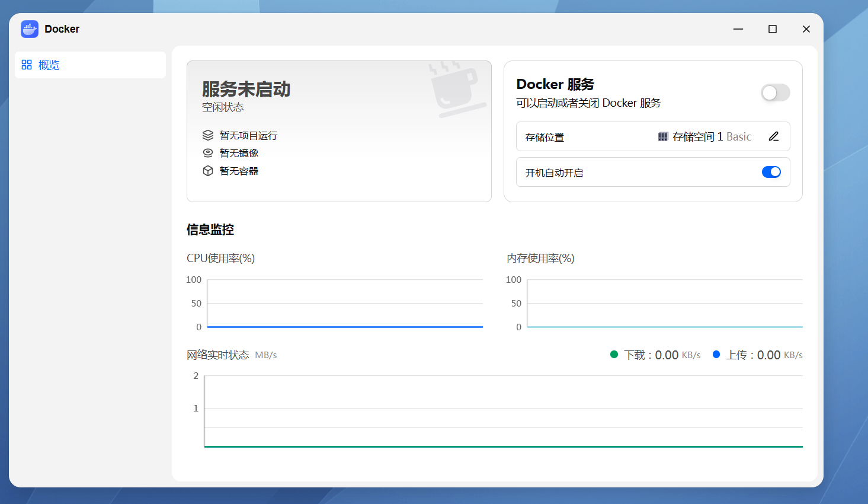Click the cube icon next to 暂无容器
Viewport: 868px width, 504px height.
208,171
